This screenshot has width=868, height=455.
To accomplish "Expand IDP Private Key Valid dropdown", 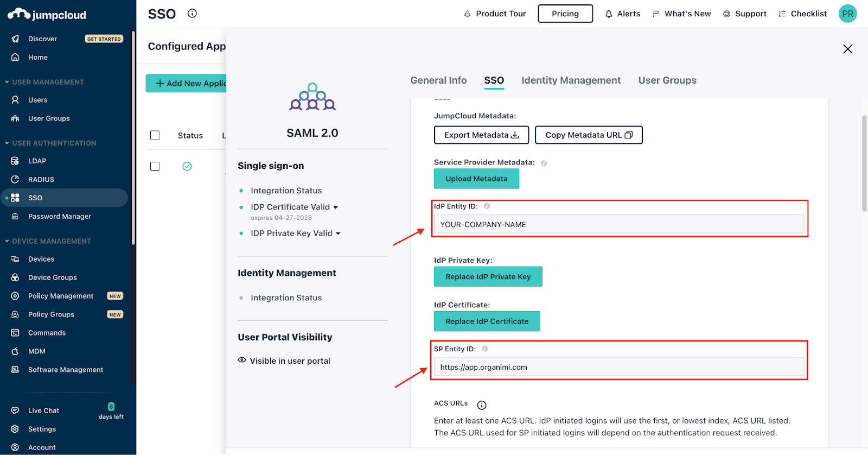I will [x=338, y=233].
